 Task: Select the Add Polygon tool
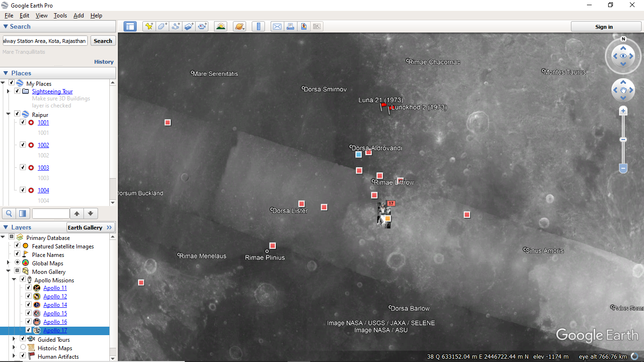(162, 26)
